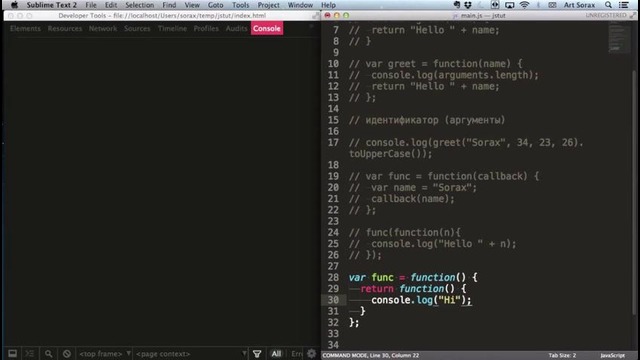640x360 pixels.
Task: Open the Window menu
Action: 300,5
